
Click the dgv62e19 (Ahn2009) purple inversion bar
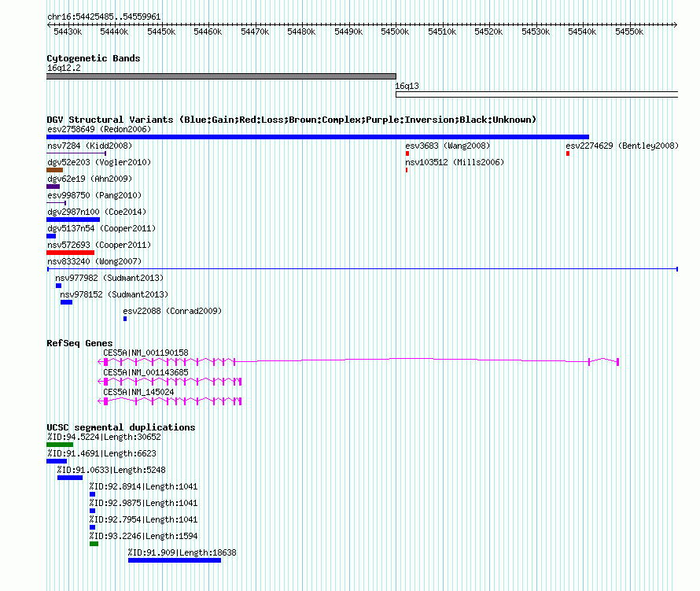53,187
